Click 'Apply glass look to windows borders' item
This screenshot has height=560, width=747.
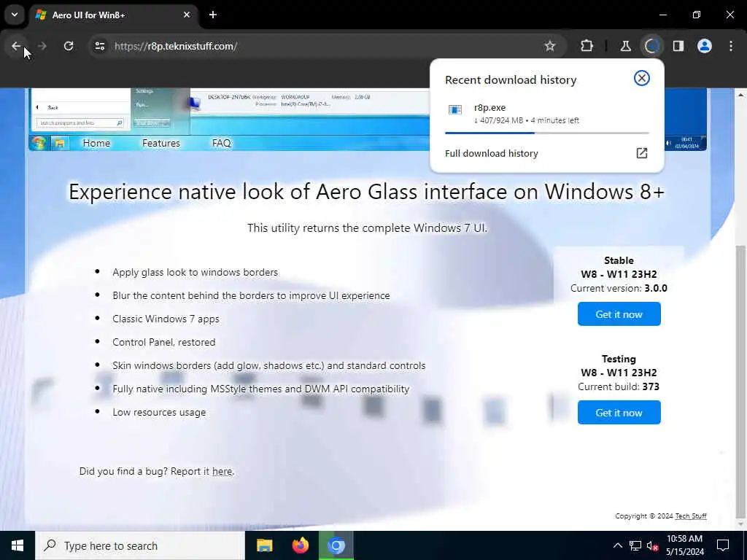[x=196, y=273]
